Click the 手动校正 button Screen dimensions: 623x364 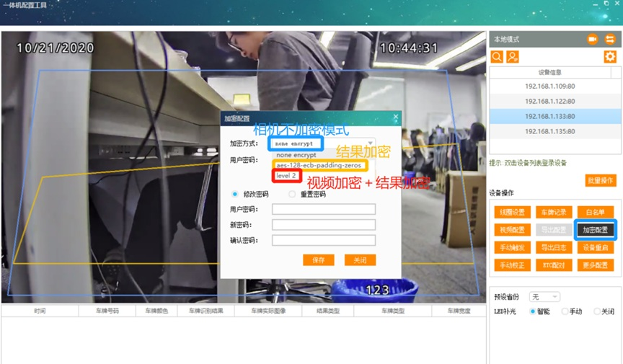pos(512,265)
